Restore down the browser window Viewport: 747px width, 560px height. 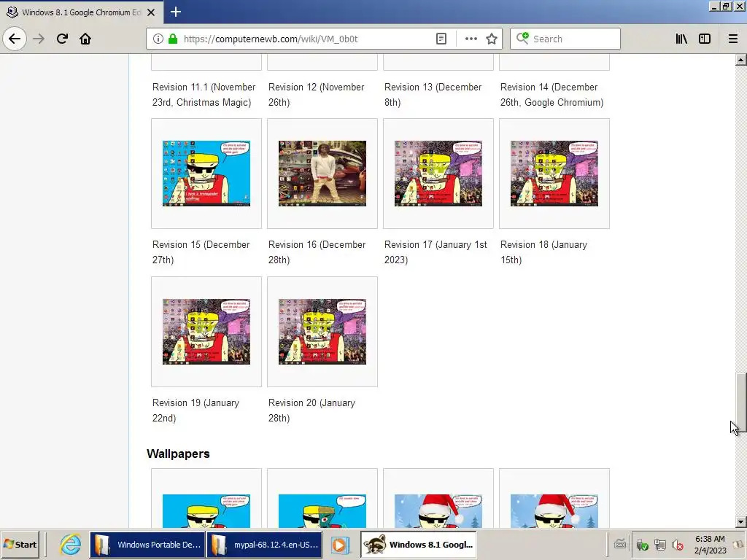point(726,6)
